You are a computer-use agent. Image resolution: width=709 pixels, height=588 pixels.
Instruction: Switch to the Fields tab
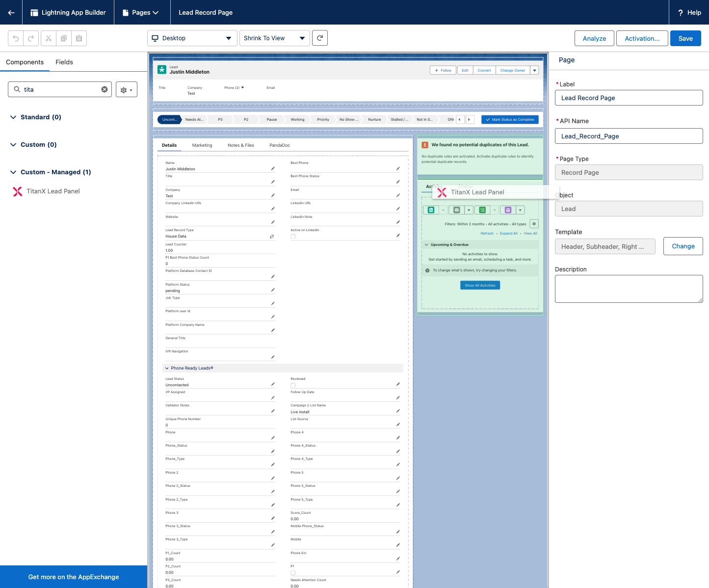tap(64, 62)
